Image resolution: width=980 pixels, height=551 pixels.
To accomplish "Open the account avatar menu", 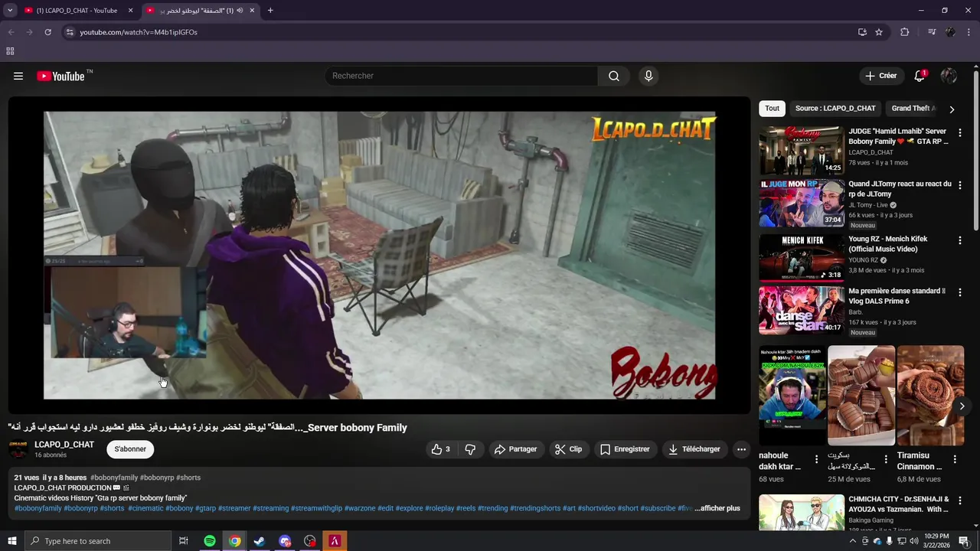I will tap(949, 76).
